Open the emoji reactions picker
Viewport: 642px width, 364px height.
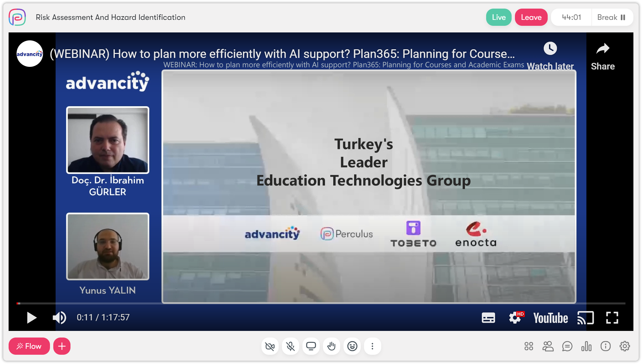pyautogui.click(x=352, y=346)
